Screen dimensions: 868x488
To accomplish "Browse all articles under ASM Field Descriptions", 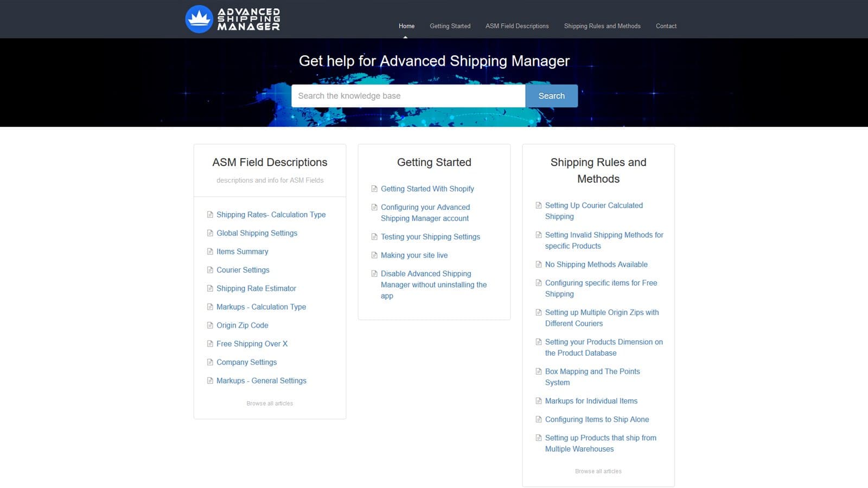I will click(270, 403).
